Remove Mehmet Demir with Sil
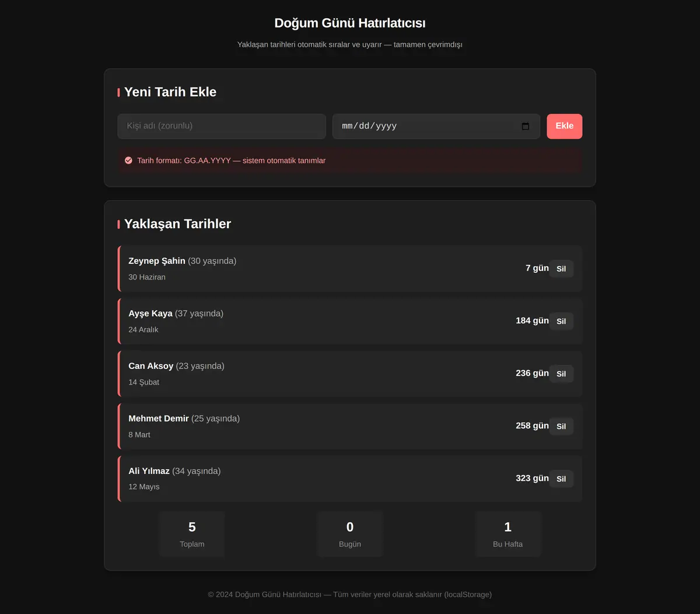This screenshot has width=700, height=614. click(x=561, y=426)
